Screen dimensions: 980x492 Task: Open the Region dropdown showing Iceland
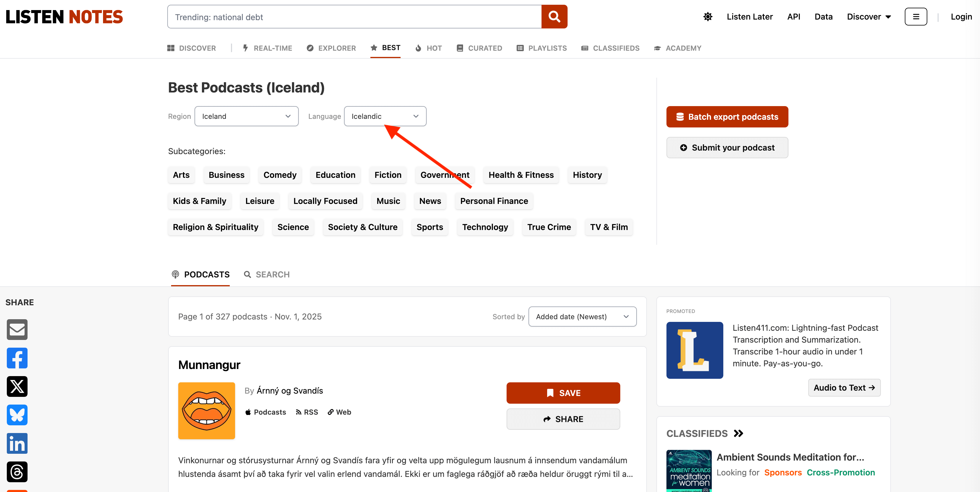(246, 116)
